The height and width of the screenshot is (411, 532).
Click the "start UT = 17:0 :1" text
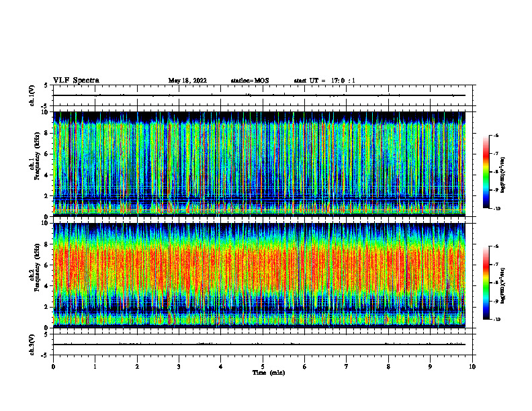[324, 81]
